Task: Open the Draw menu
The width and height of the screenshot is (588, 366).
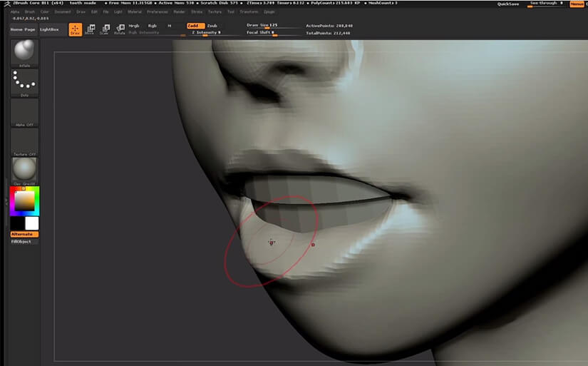Action: tap(81, 12)
